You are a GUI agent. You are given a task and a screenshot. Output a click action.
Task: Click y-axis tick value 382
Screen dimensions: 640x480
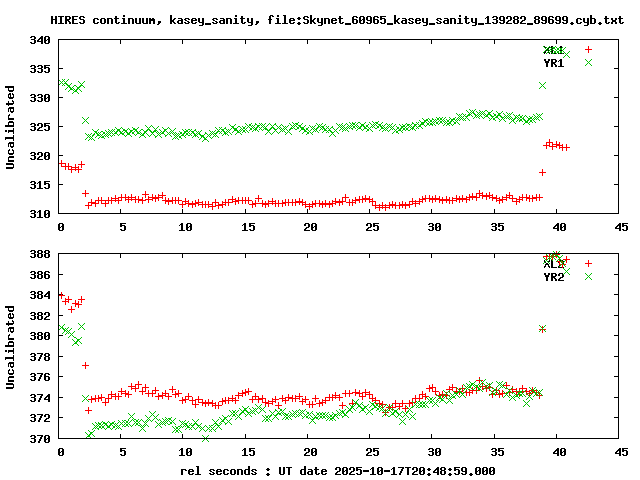pyautogui.click(x=40, y=316)
